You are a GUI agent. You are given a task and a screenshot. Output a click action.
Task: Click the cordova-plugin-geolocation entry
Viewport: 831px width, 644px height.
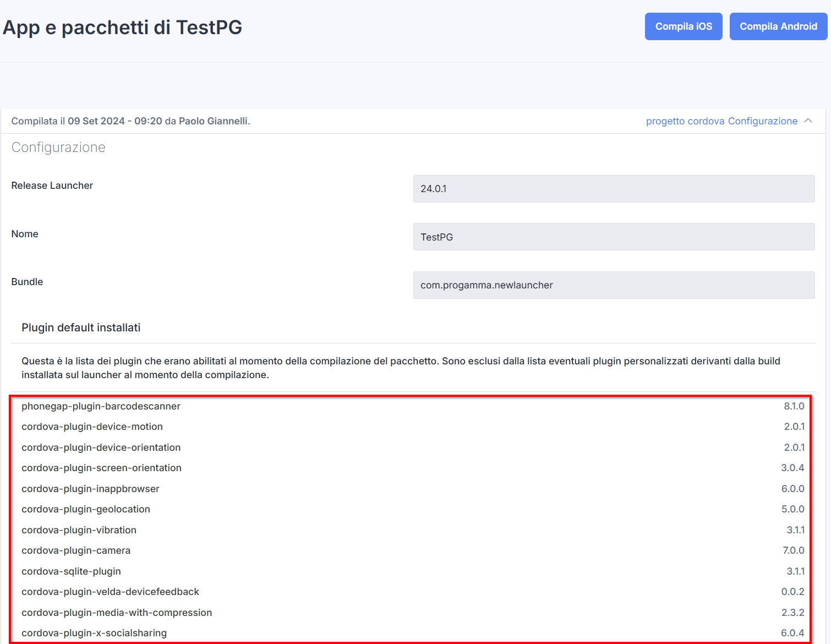point(86,509)
